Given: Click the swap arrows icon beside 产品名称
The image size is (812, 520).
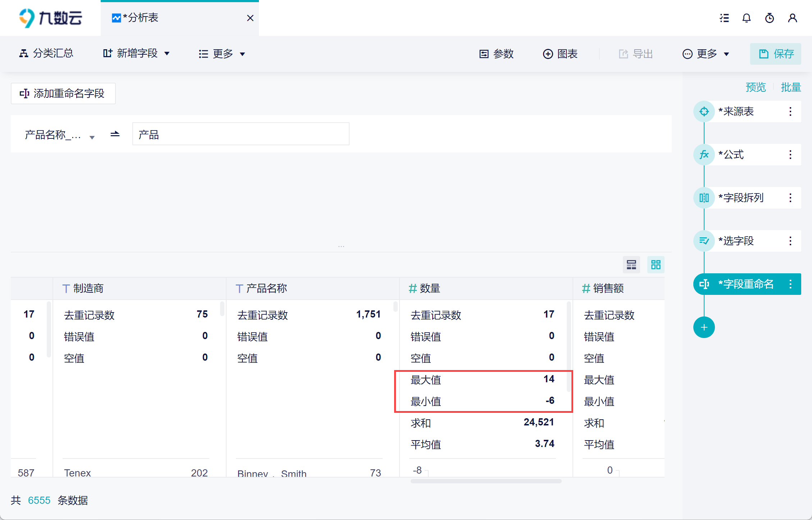Looking at the screenshot, I should 115,134.
